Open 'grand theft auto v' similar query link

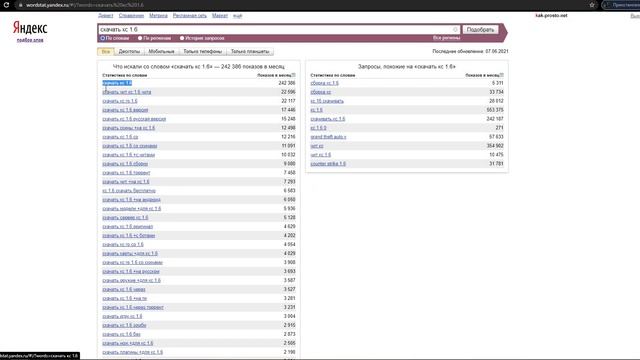pos(328,137)
